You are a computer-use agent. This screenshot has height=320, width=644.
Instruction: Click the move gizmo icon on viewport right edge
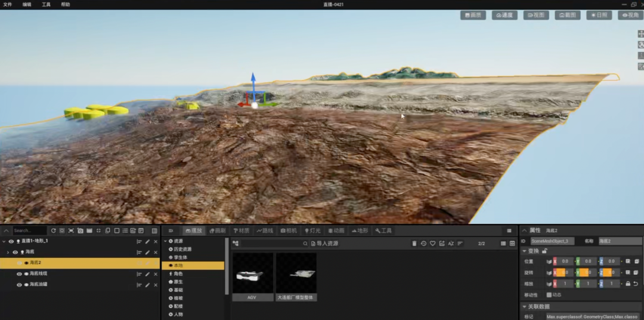(640, 33)
